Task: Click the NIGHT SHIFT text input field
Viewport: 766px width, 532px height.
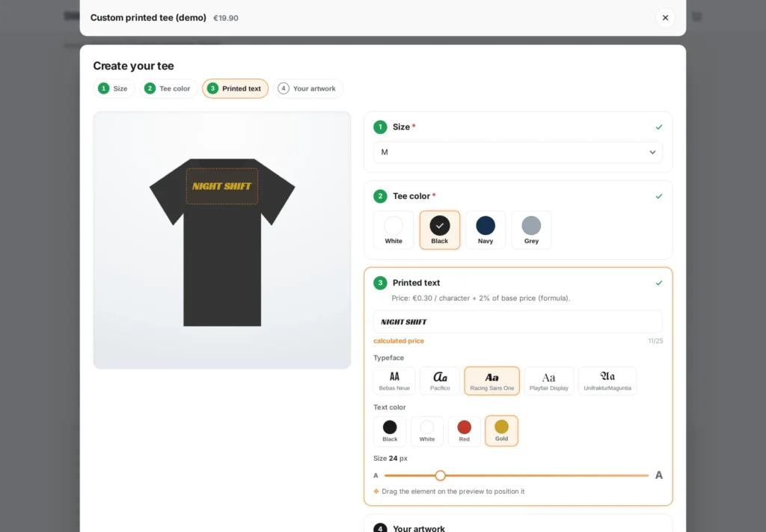Action: point(518,322)
